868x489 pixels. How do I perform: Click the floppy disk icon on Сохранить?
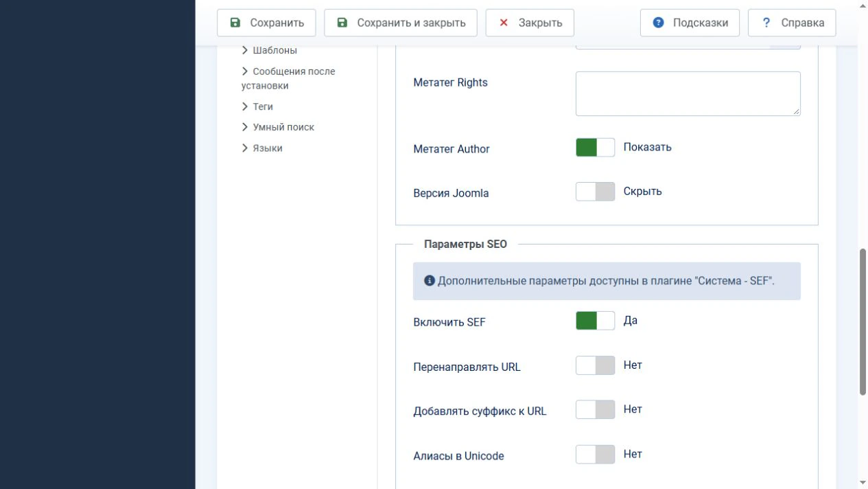click(235, 23)
